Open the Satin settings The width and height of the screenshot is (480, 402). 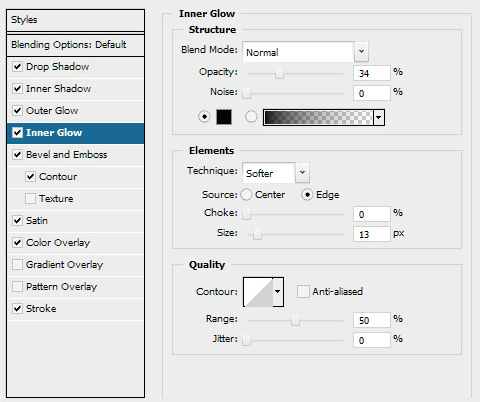tap(37, 221)
